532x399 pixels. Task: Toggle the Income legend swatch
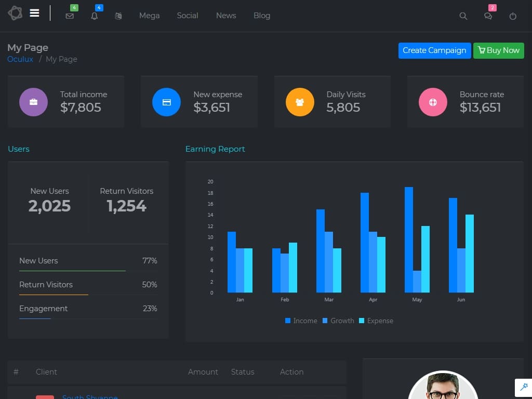point(288,321)
